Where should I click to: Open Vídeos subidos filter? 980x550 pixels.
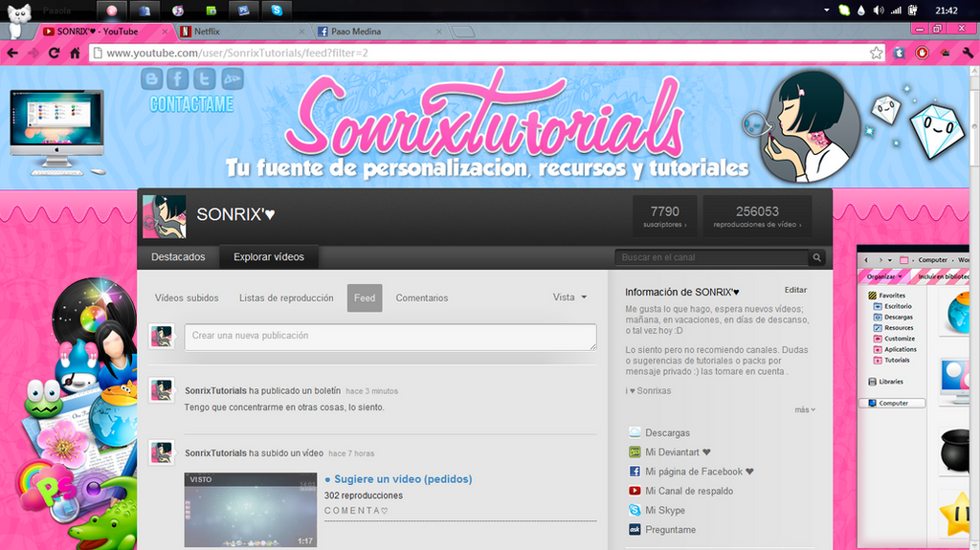(187, 298)
